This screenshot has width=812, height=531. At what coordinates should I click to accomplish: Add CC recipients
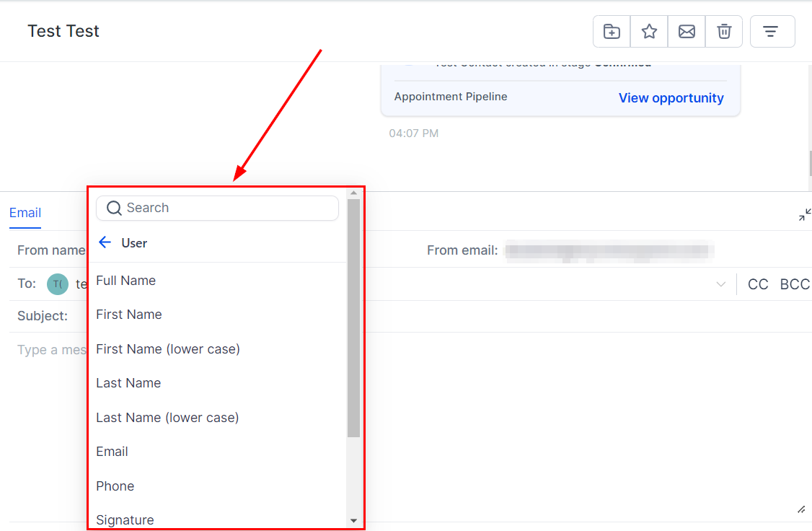pyautogui.click(x=758, y=284)
